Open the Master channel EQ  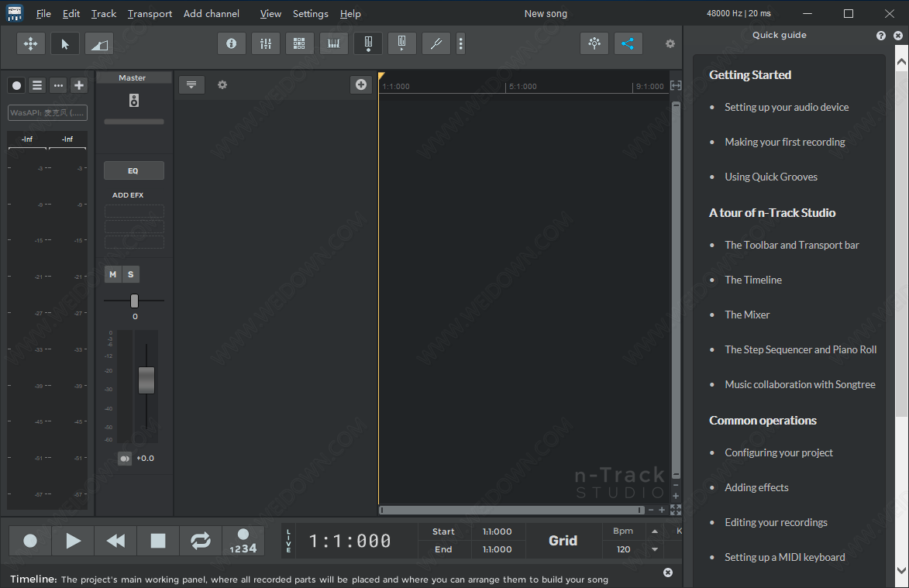(x=133, y=171)
